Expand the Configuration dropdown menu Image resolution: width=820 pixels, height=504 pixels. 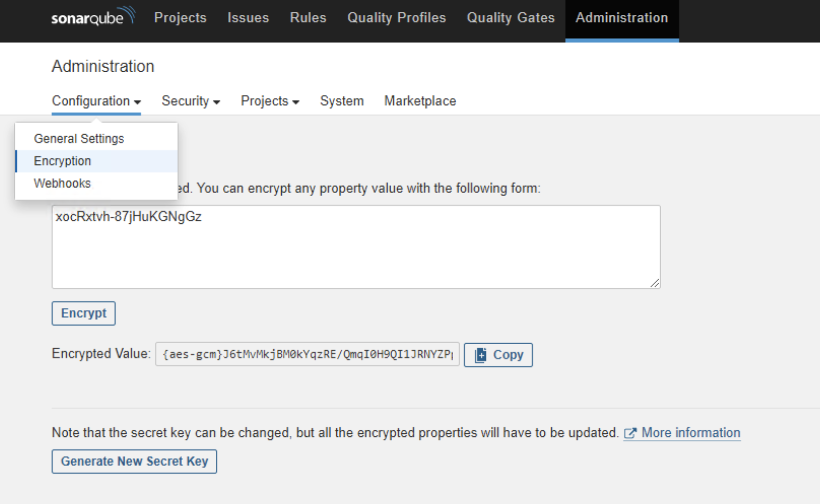point(96,101)
